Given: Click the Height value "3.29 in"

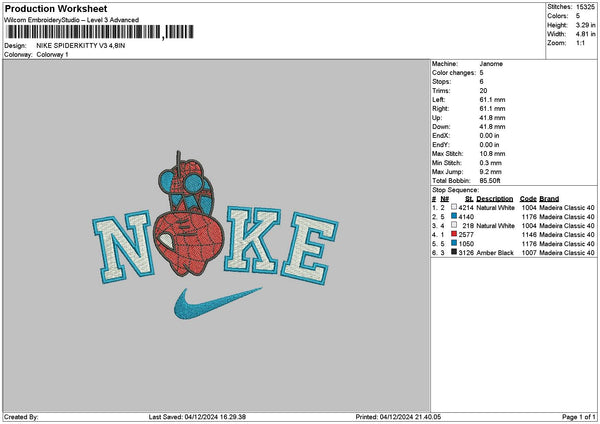Looking at the screenshot, I should click(x=585, y=25).
